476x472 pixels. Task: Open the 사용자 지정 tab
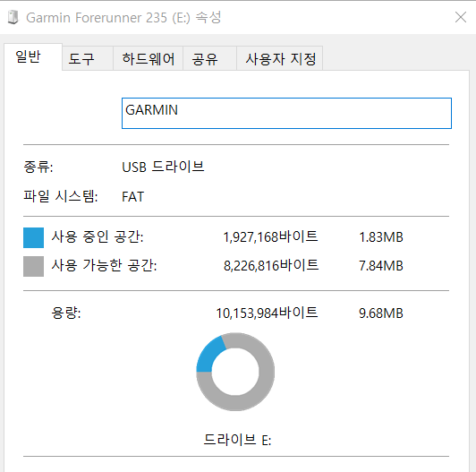(279, 58)
